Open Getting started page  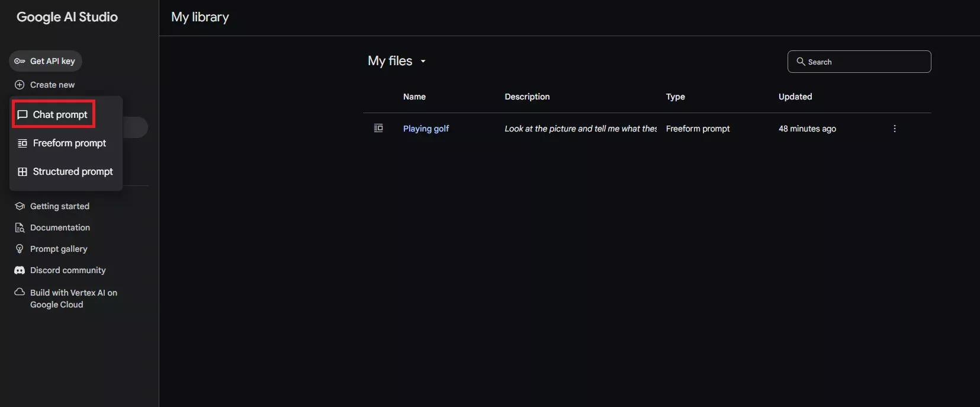(x=59, y=206)
